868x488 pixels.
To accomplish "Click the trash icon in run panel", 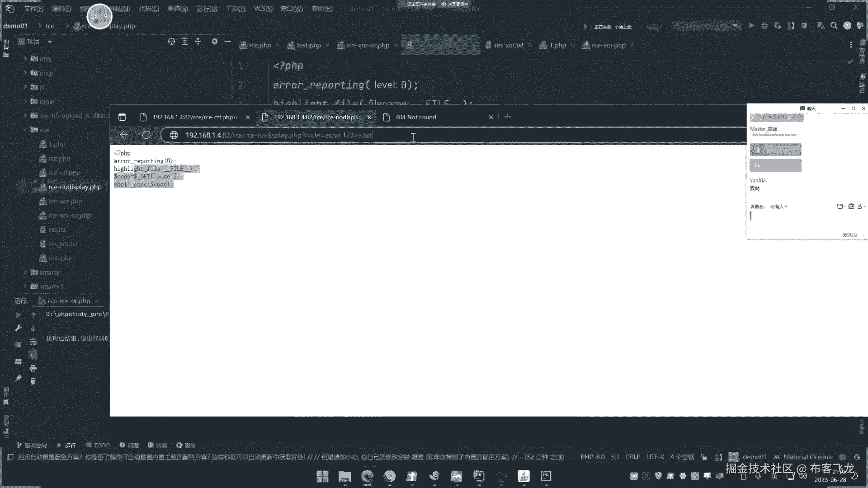I will click(x=33, y=381).
